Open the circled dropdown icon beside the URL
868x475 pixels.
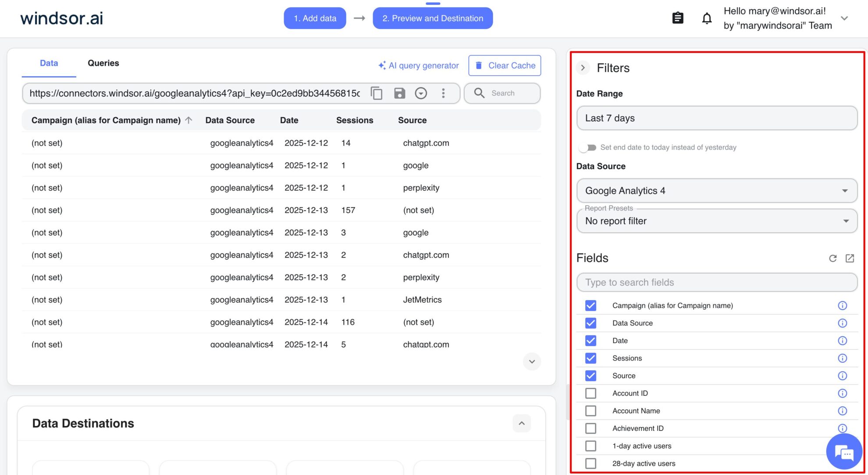pos(421,93)
